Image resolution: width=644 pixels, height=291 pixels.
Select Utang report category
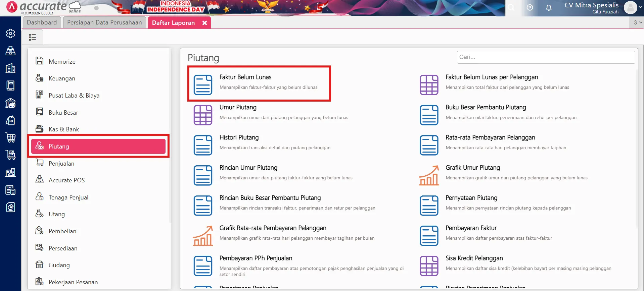(x=99, y=214)
